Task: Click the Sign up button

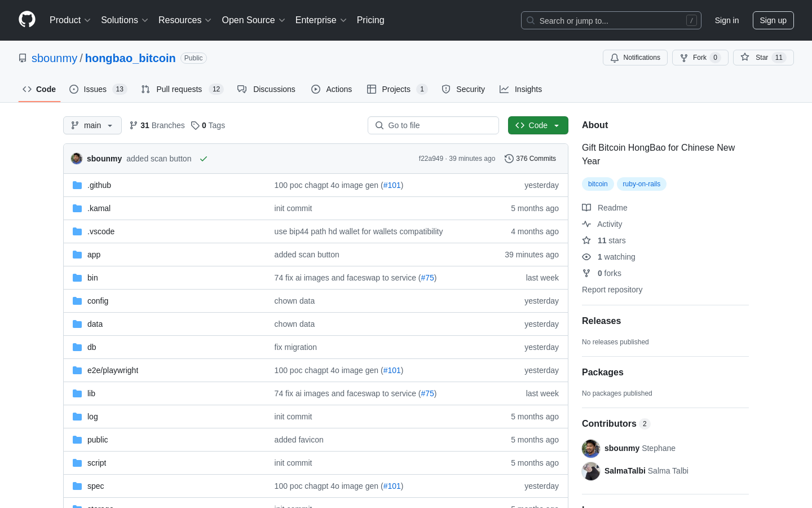Action: tap(773, 20)
